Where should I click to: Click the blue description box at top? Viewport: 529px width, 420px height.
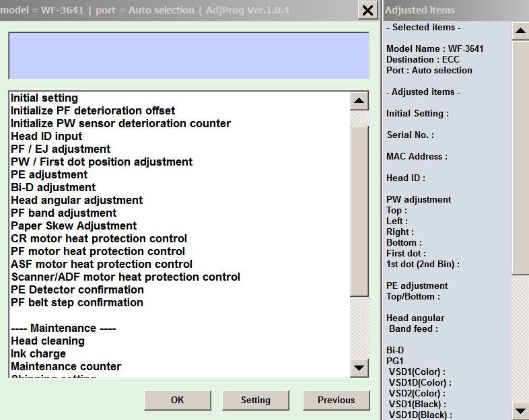point(189,56)
